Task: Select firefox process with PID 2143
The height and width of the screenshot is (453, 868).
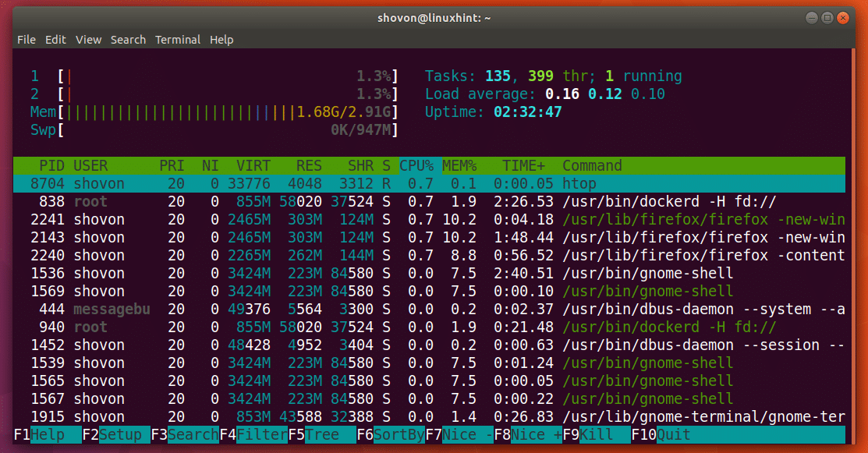Action: [x=429, y=237]
